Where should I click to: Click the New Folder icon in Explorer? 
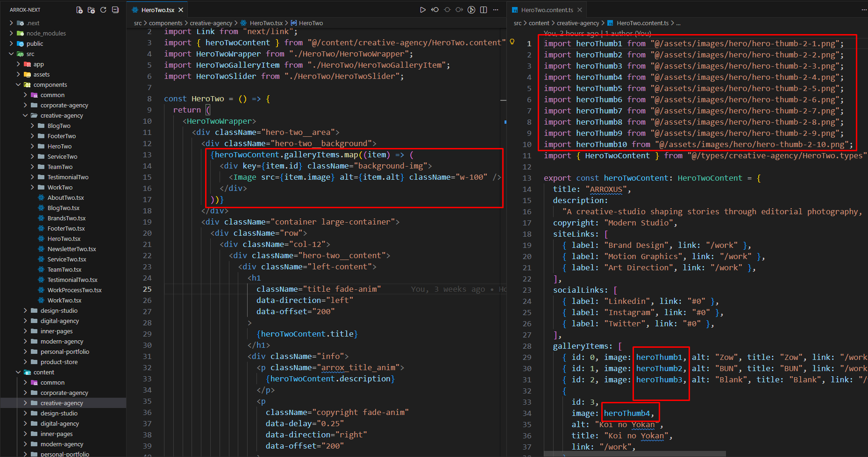pos(91,10)
